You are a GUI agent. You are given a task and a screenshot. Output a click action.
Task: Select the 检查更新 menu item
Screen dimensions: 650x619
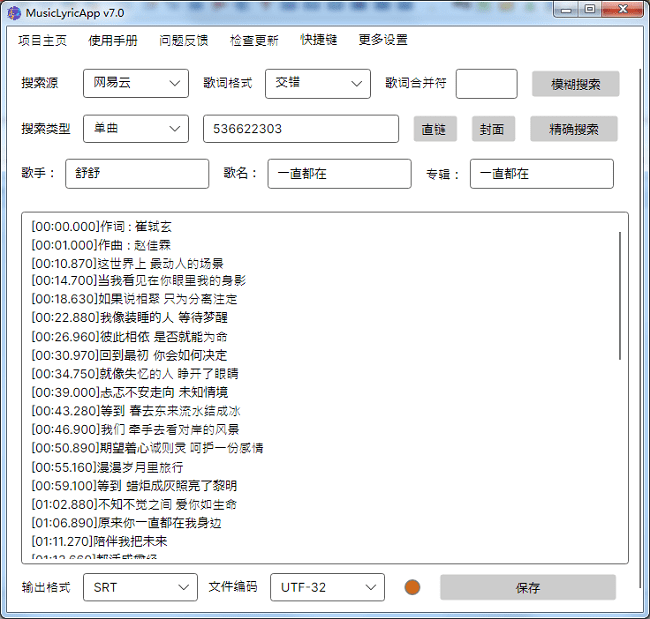(254, 41)
